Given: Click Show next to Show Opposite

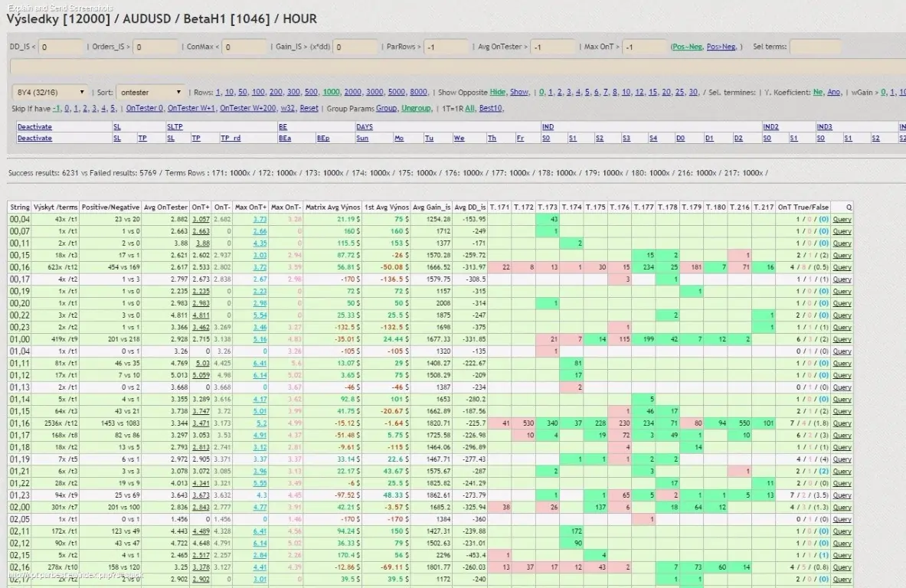Looking at the screenshot, I should point(519,93).
